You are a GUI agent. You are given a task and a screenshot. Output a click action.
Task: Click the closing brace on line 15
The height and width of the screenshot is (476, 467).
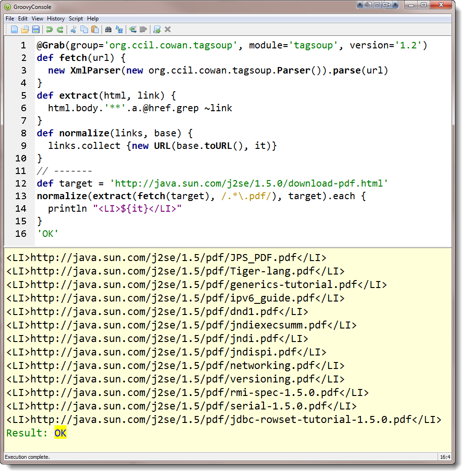[40, 221]
